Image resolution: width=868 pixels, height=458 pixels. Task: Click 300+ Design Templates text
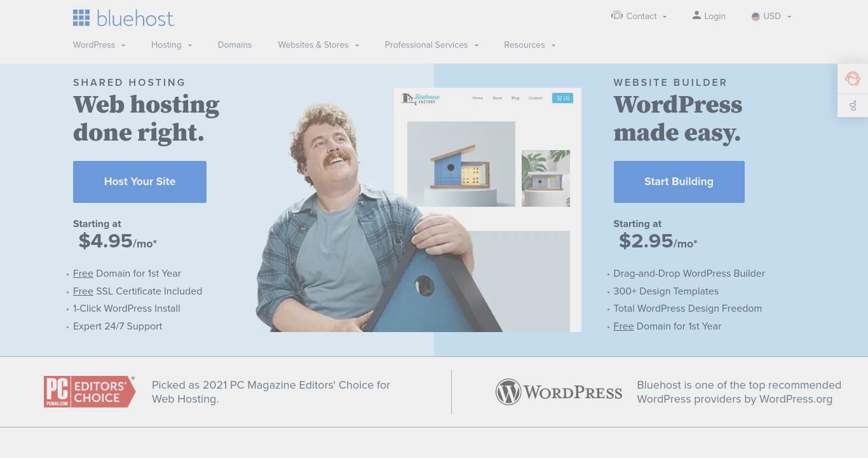pos(666,291)
